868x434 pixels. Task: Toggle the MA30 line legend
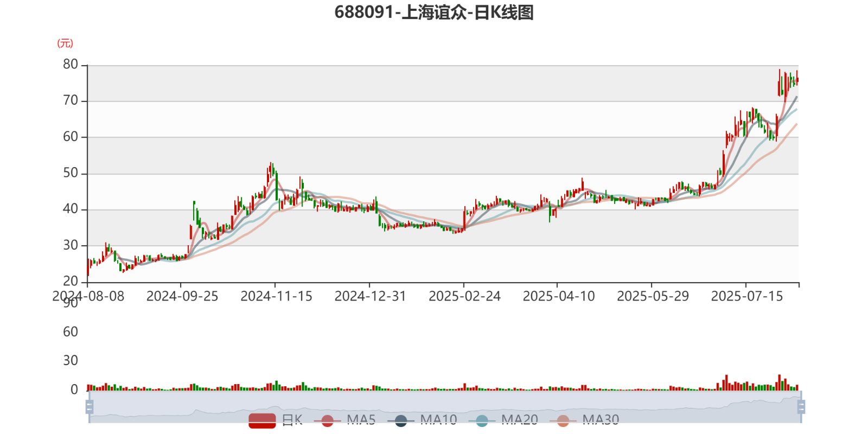[584, 420]
